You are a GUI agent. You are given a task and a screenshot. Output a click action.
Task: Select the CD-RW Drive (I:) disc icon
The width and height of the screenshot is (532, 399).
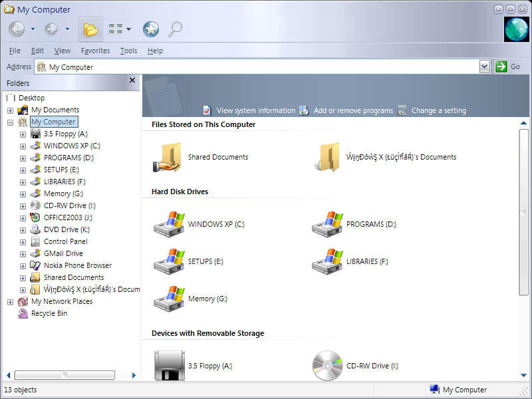point(327,365)
